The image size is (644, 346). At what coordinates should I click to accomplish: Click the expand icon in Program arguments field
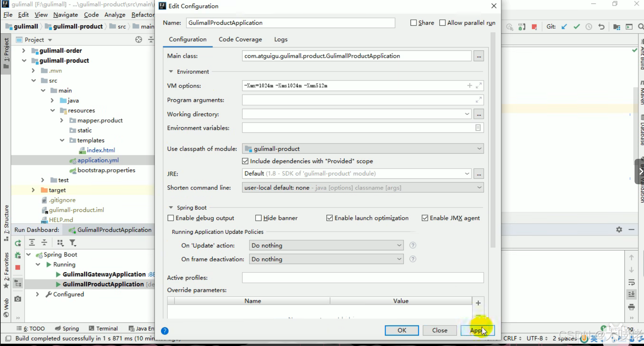[479, 100]
